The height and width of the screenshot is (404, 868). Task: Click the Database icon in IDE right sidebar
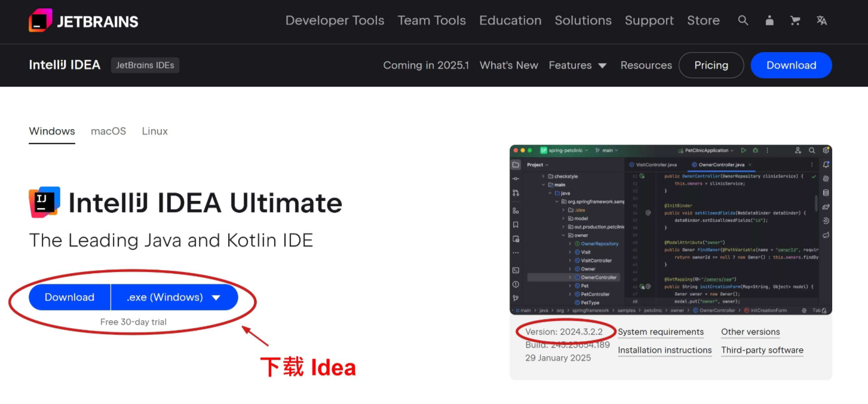click(826, 192)
